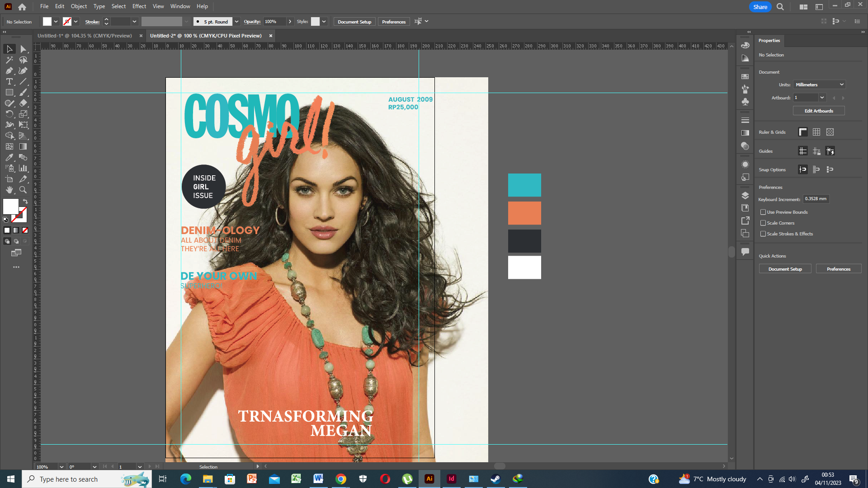Select the Hand tool
The image size is (868, 488).
tap(9, 190)
